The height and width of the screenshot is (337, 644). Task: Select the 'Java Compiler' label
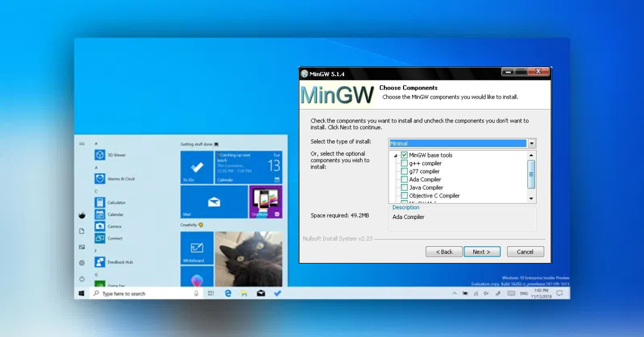pyautogui.click(x=426, y=187)
